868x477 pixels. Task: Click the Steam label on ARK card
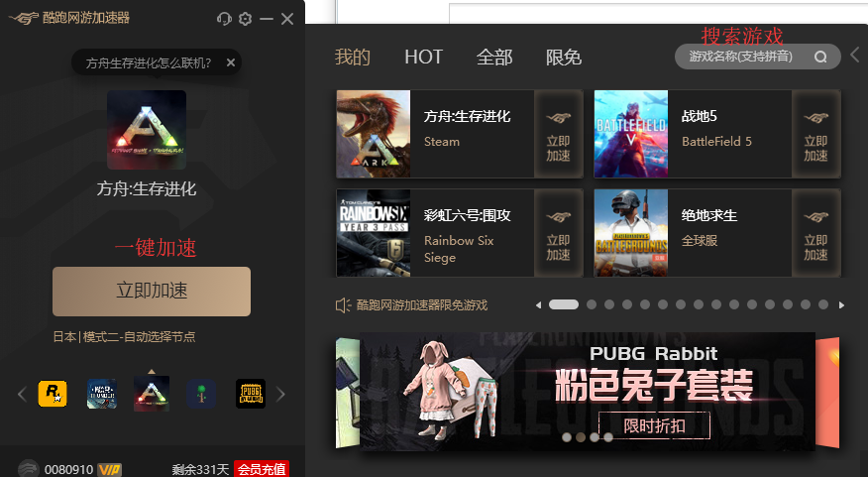[x=442, y=142]
